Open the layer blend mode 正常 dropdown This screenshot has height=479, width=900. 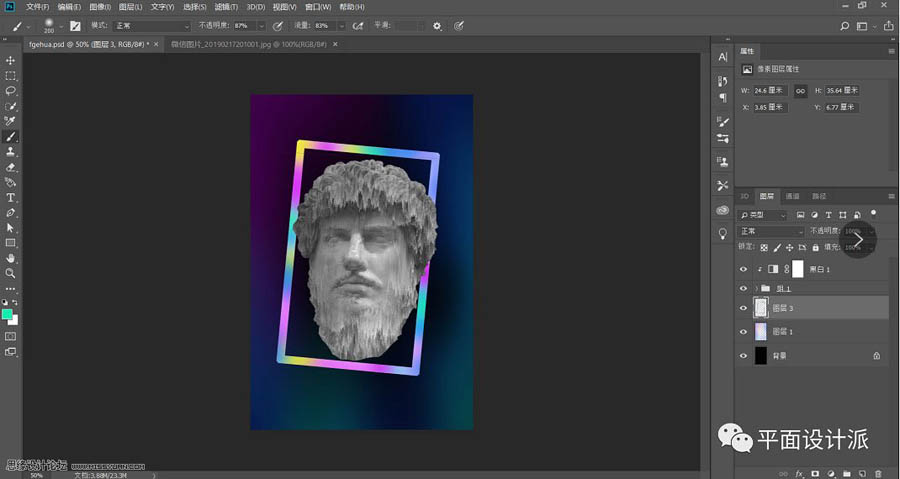point(771,231)
